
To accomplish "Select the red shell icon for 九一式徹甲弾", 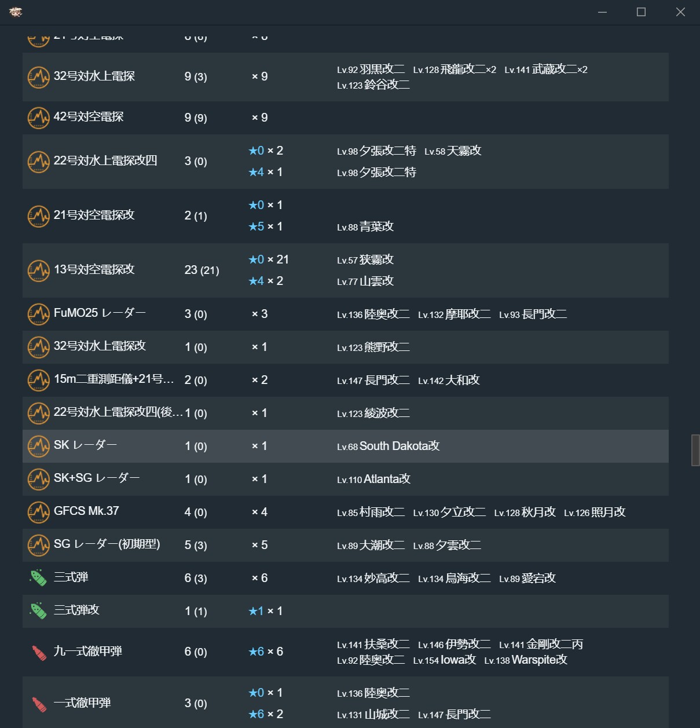I will pos(38,652).
